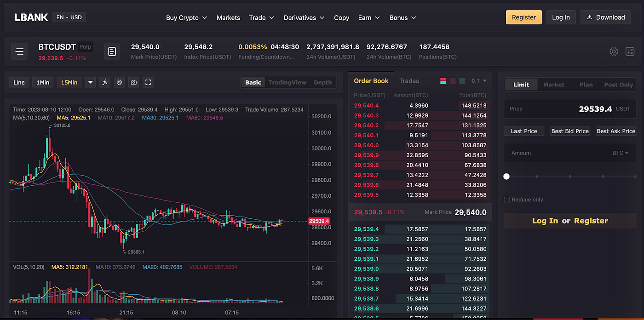Open chart settings with the gear icon

click(x=119, y=82)
